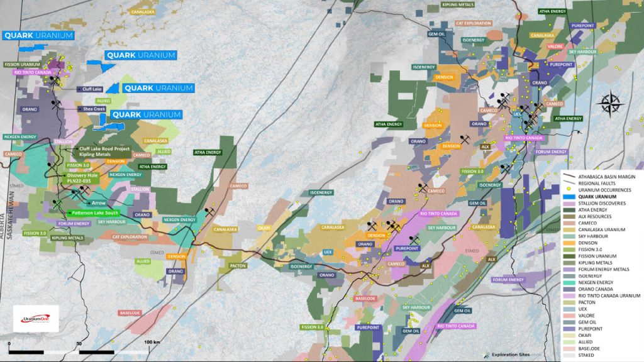The width and height of the screenshot is (644, 362).
Task: Click the FISSION URANIUM label on the map
Action: coord(22,65)
